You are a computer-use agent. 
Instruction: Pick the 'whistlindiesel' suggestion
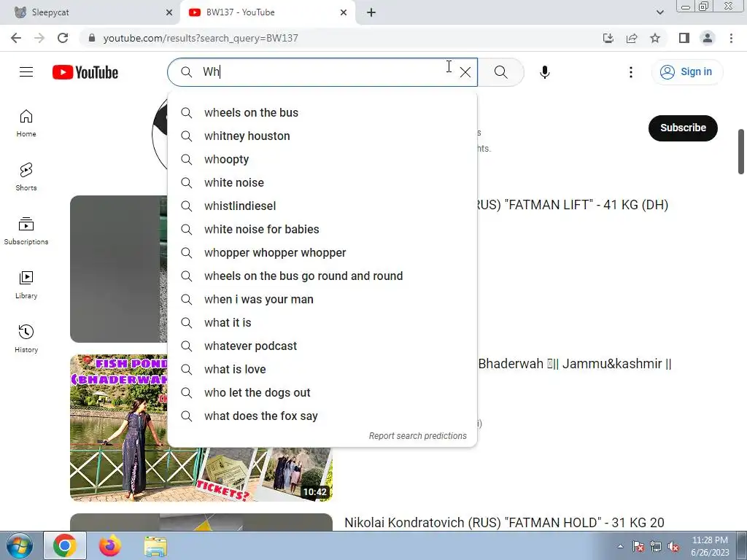tap(322, 206)
